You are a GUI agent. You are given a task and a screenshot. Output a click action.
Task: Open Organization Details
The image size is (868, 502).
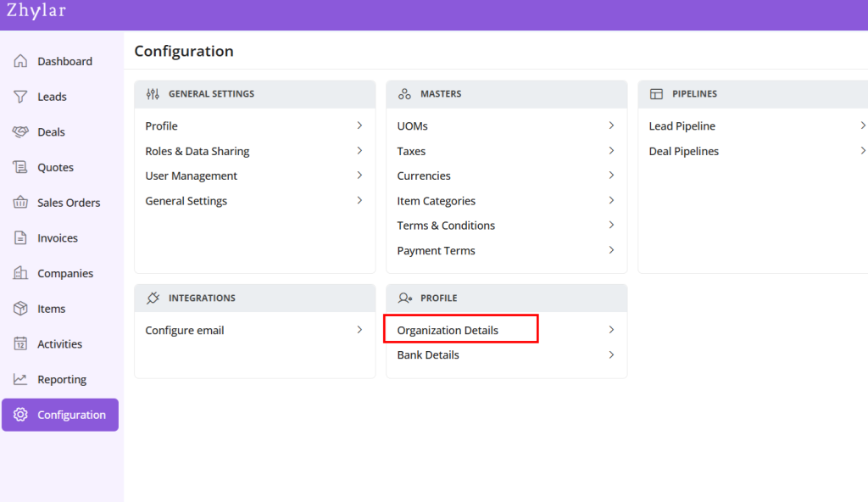(448, 330)
